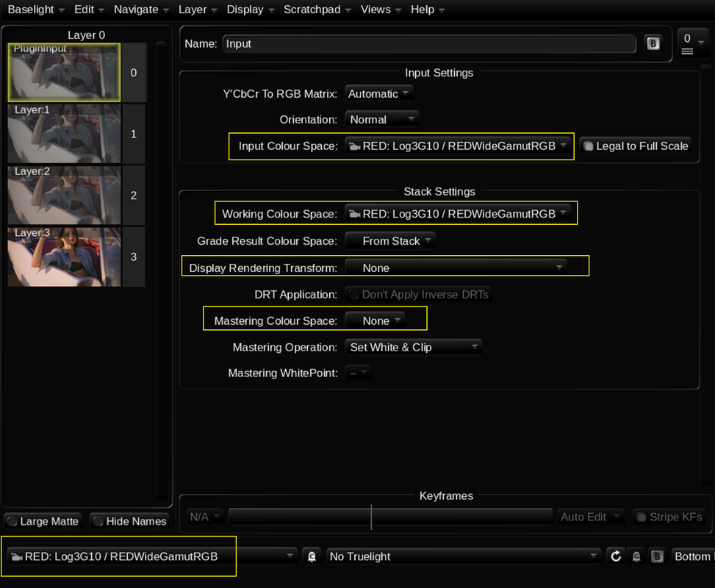
Task: Click the "Keyframes" section title
Action: point(446,496)
